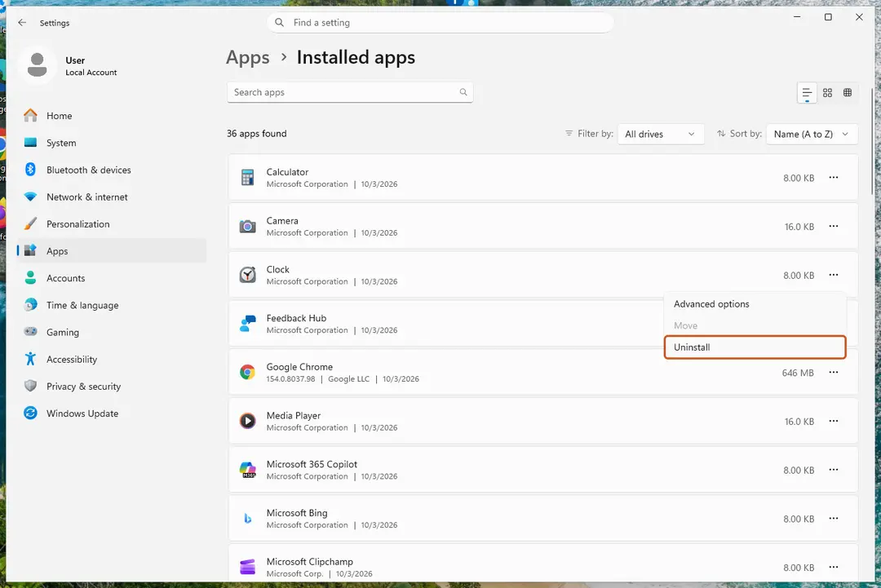Click the Accounts sidebar icon
Viewport: 881px width, 588px height.
point(30,278)
